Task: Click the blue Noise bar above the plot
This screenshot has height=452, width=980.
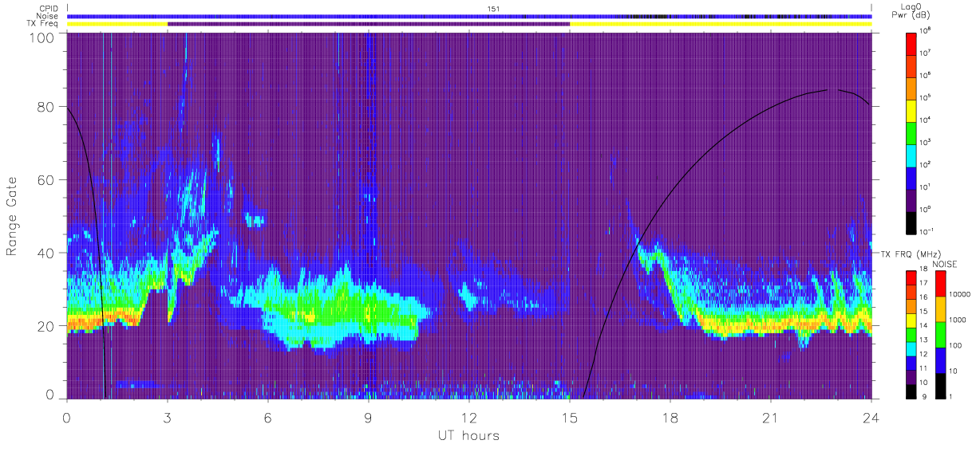Action: 469,16
